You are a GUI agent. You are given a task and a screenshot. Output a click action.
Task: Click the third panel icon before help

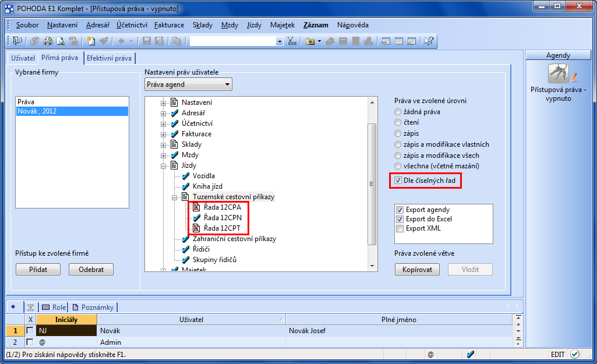[x=412, y=41]
